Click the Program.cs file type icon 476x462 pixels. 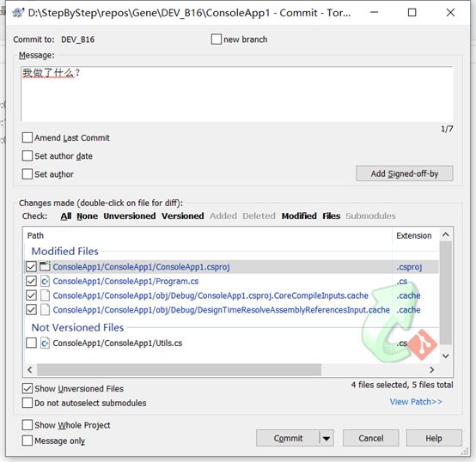pyautogui.click(x=45, y=281)
